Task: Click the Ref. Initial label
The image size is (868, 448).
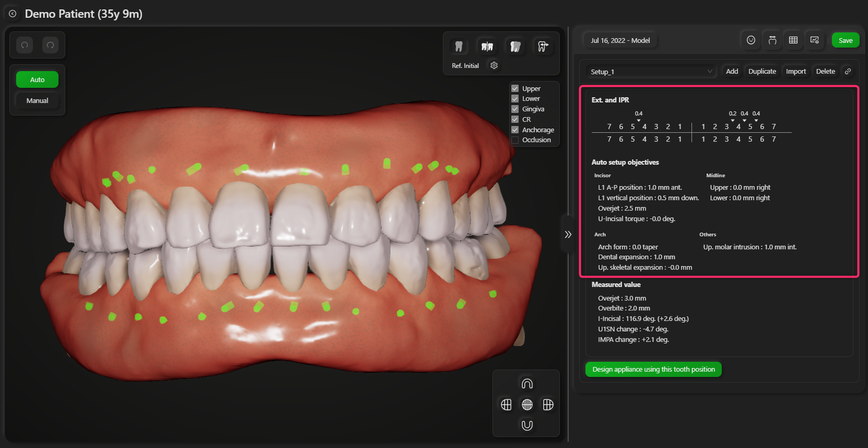Action: 465,66
